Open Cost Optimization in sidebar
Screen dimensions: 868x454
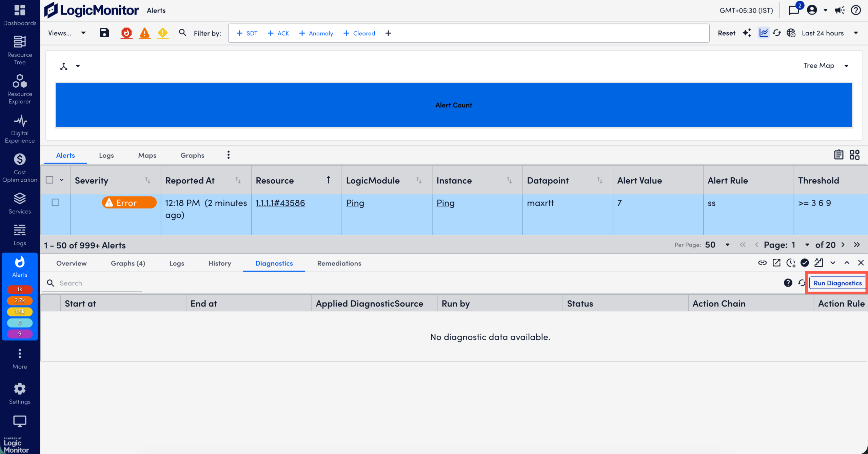(x=20, y=168)
